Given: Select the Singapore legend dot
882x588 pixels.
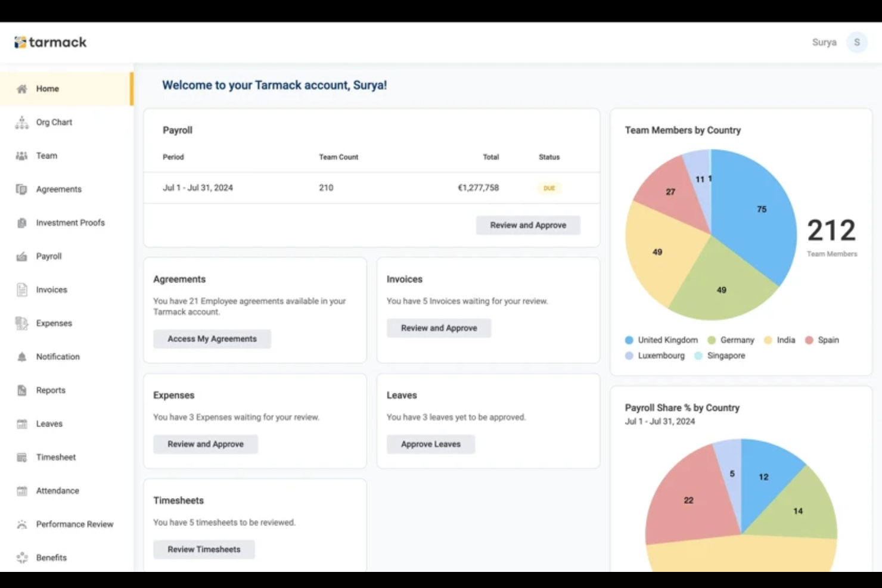Looking at the screenshot, I should click(698, 356).
